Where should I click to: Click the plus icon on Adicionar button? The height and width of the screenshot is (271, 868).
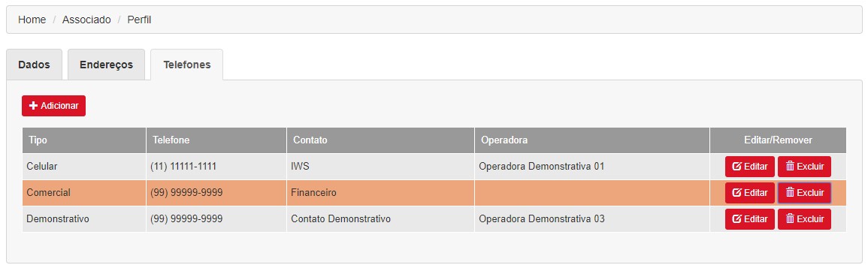pos(33,106)
